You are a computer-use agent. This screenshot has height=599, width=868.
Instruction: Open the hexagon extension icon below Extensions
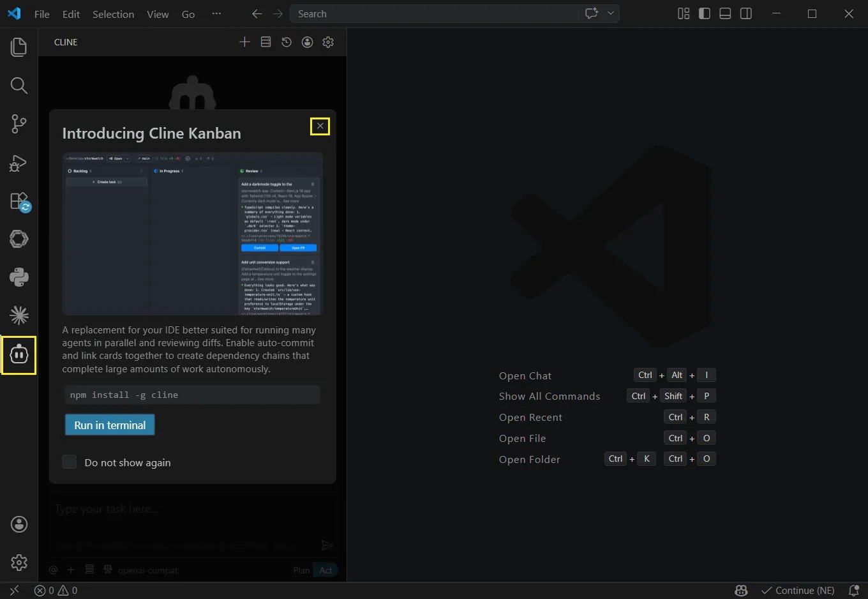19,239
